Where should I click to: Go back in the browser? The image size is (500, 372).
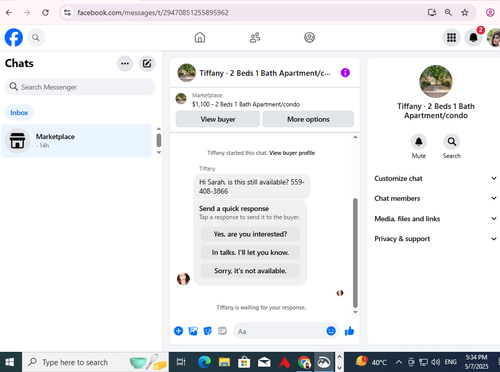9,13
